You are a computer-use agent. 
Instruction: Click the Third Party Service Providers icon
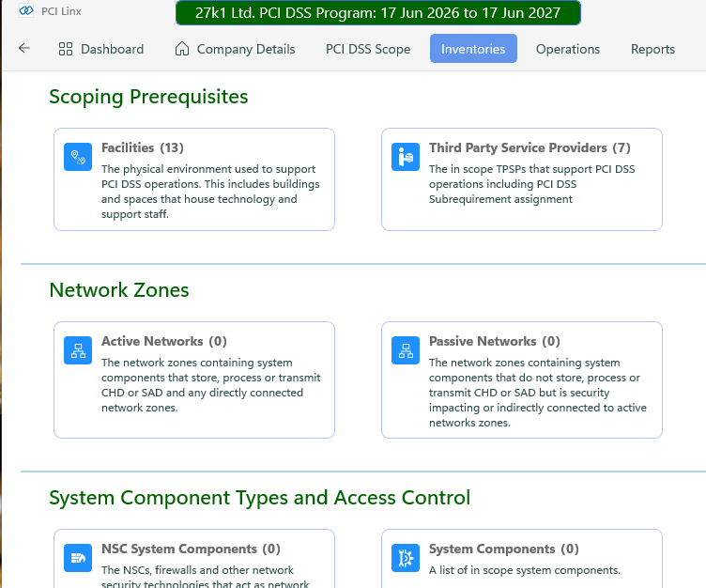pyautogui.click(x=406, y=157)
